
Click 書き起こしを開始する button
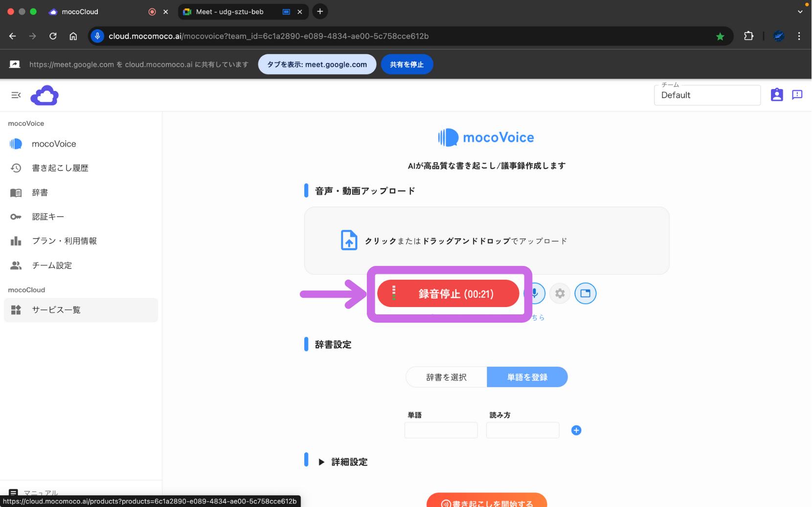(487, 501)
